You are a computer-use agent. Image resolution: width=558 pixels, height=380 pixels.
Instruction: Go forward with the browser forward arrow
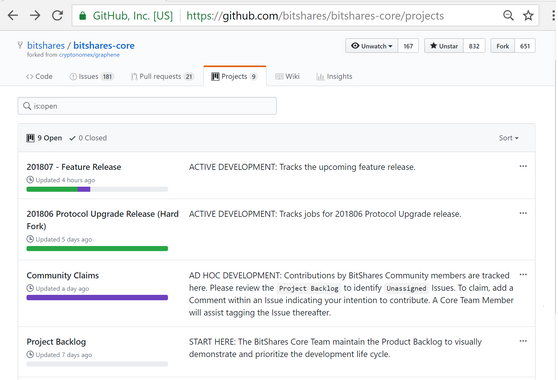click(35, 16)
